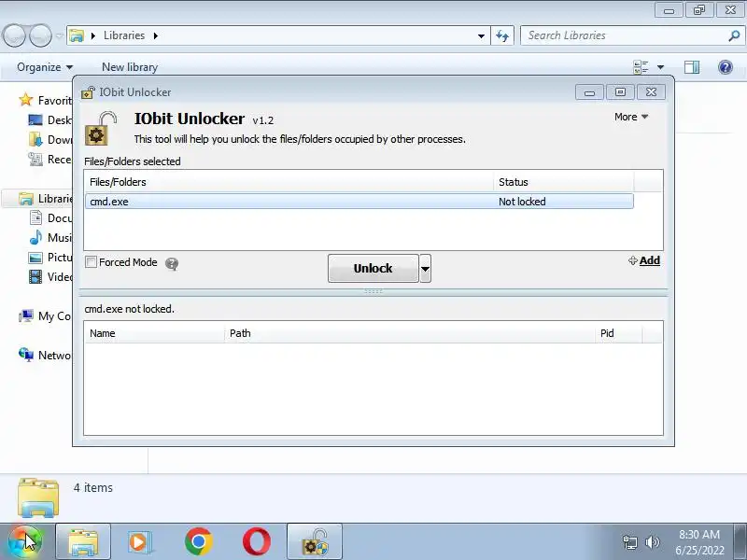Screen dimensions: 747x560
Task: Click the Back navigation button in Explorer
Action: click(14, 35)
